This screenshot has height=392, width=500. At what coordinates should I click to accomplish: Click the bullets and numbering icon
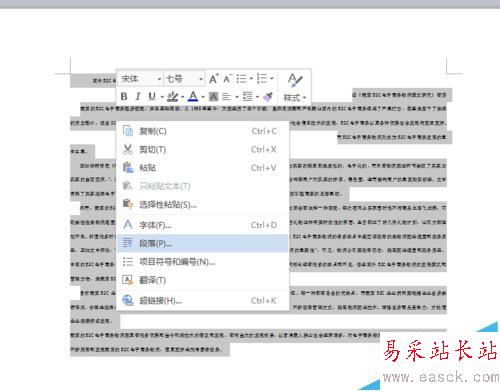coord(128,261)
